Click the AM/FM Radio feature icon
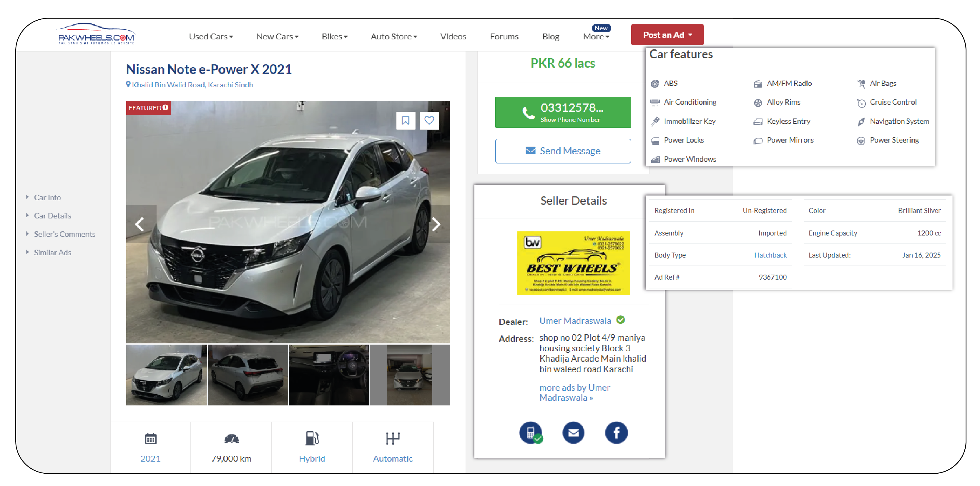The height and width of the screenshot is (486, 980). coord(758,83)
